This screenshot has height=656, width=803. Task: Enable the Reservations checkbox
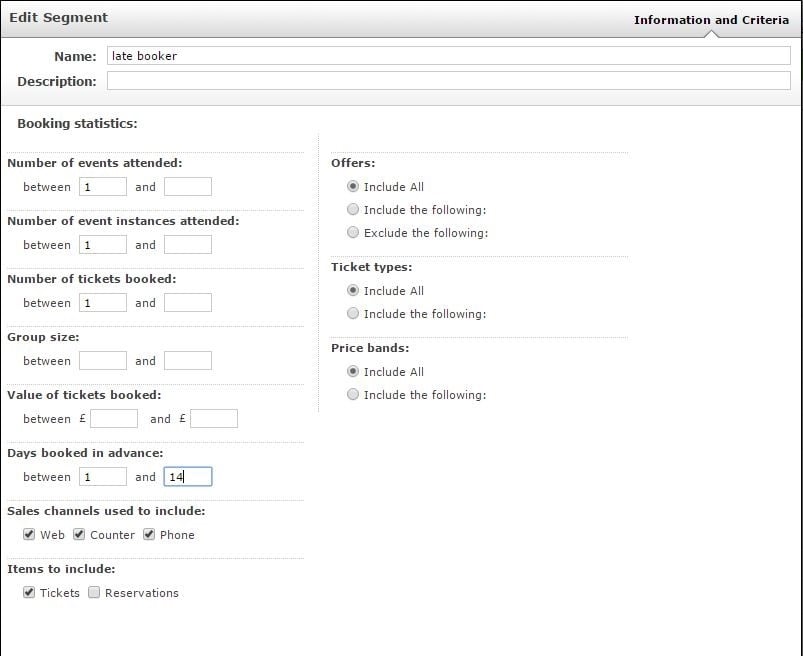click(94, 592)
